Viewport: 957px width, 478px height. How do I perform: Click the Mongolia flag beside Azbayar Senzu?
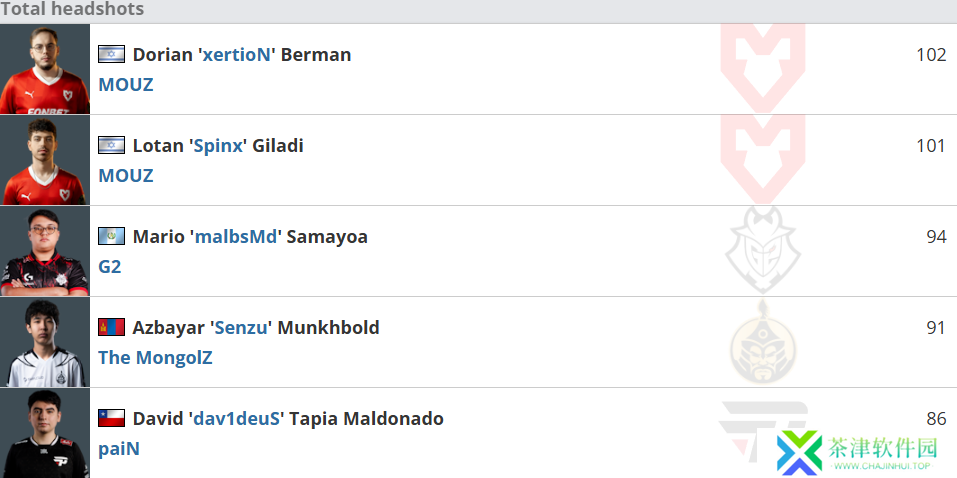pos(112,327)
